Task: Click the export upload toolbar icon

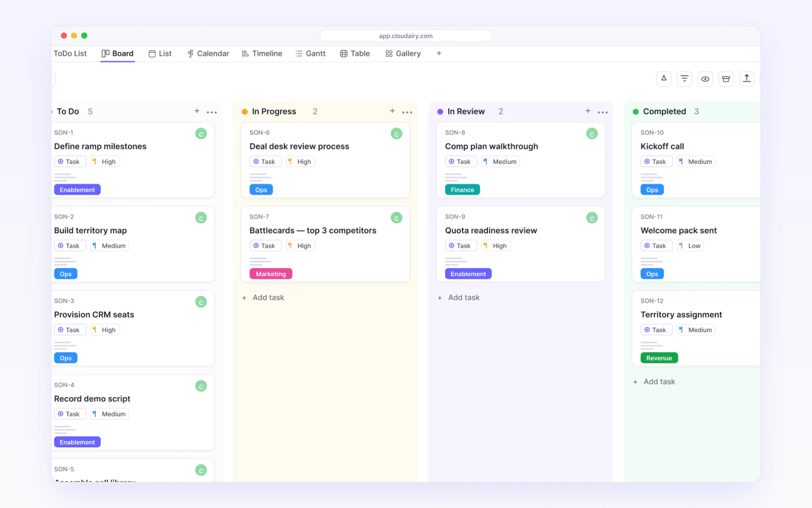Action: point(747,79)
